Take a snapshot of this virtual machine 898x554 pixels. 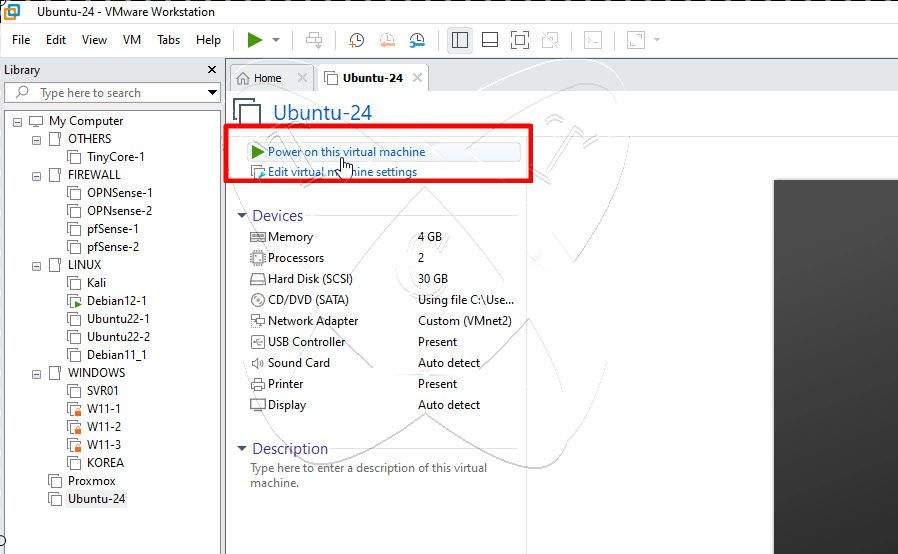(356, 40)
